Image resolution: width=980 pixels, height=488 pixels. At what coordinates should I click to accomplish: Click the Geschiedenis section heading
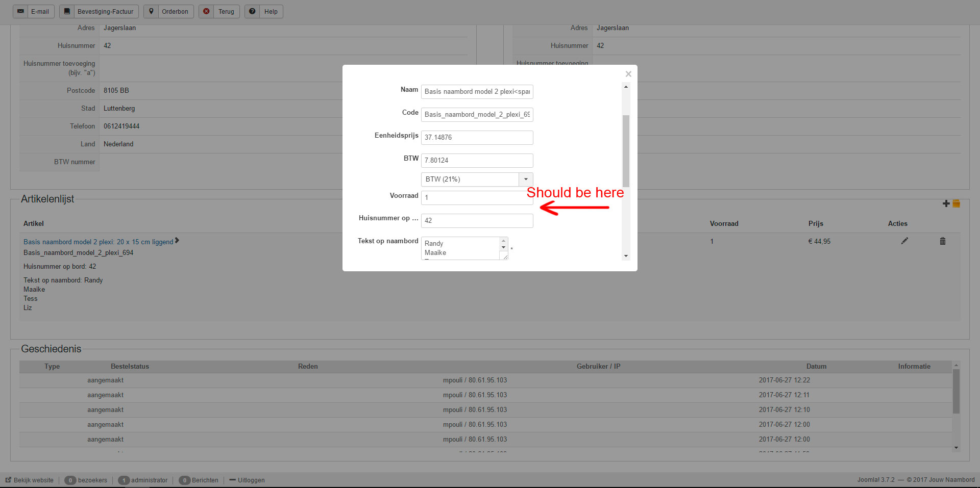pos(51,349)
